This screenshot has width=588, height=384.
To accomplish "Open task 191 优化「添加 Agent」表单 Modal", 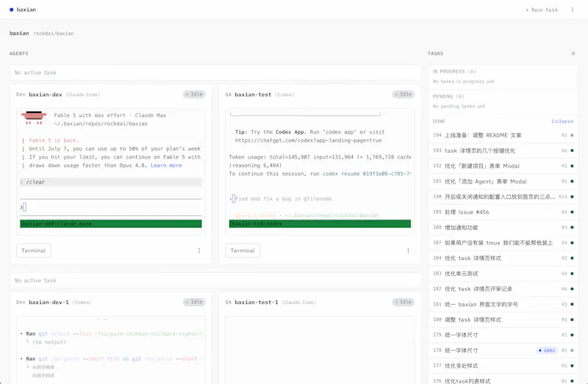I will 503,181.
